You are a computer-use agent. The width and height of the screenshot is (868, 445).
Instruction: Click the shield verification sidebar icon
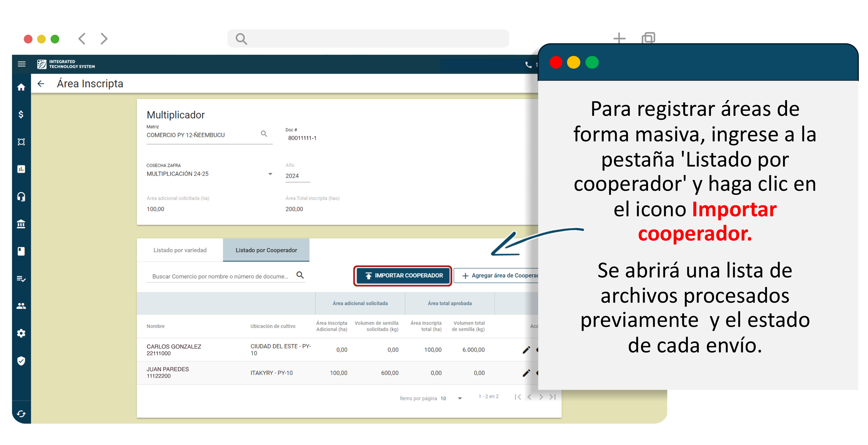pyautogui.click(x=21, y=361)
